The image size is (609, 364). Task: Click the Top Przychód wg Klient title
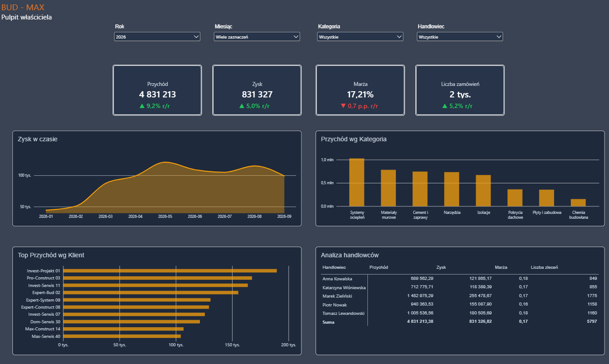click(x=51, y=255)
